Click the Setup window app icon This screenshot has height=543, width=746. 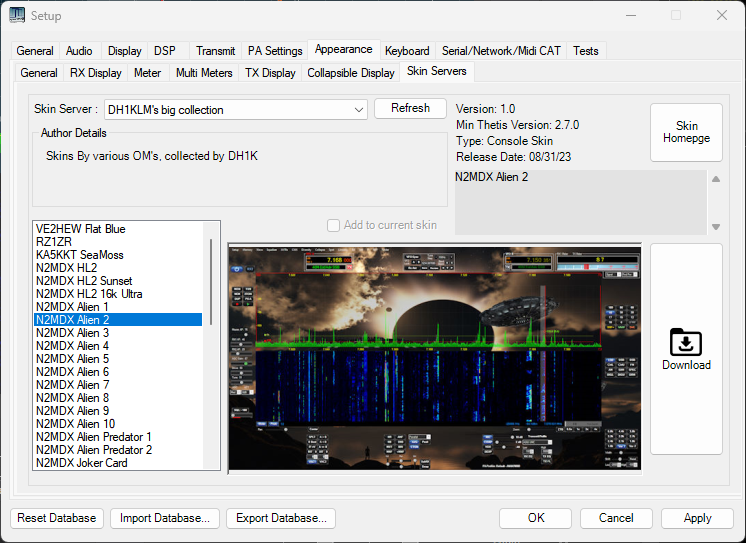(17, 15)
